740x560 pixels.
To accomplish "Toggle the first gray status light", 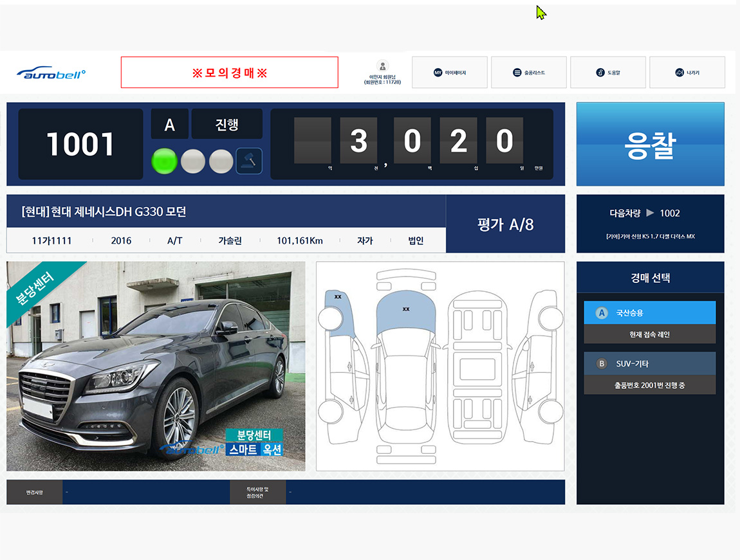I will tap(192, 161).
